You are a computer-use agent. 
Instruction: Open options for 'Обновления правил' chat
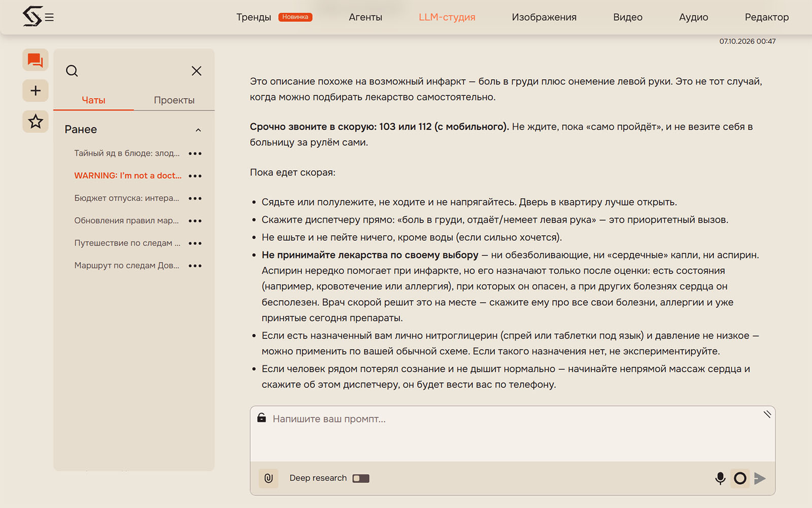(x=195, y=220)
